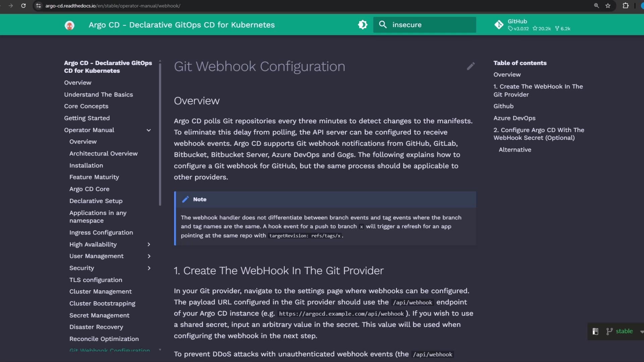Open the Security sidebar entry
Viewport: 644px width, 362px height.
point(82,268)
